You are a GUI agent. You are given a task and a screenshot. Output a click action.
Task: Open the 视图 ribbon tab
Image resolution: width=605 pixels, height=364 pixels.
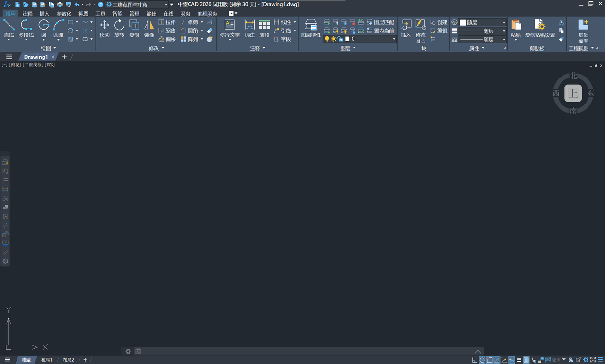(x=83, y=14)
